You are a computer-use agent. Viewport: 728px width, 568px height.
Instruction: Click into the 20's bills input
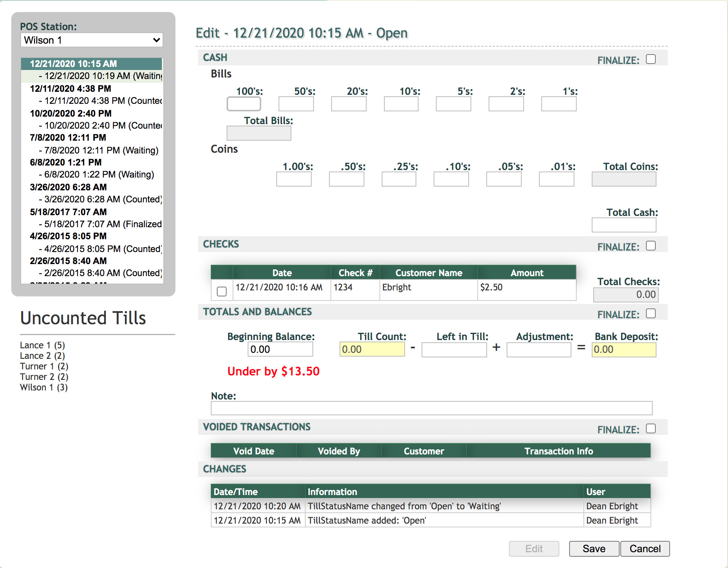(x=349, y=104)
